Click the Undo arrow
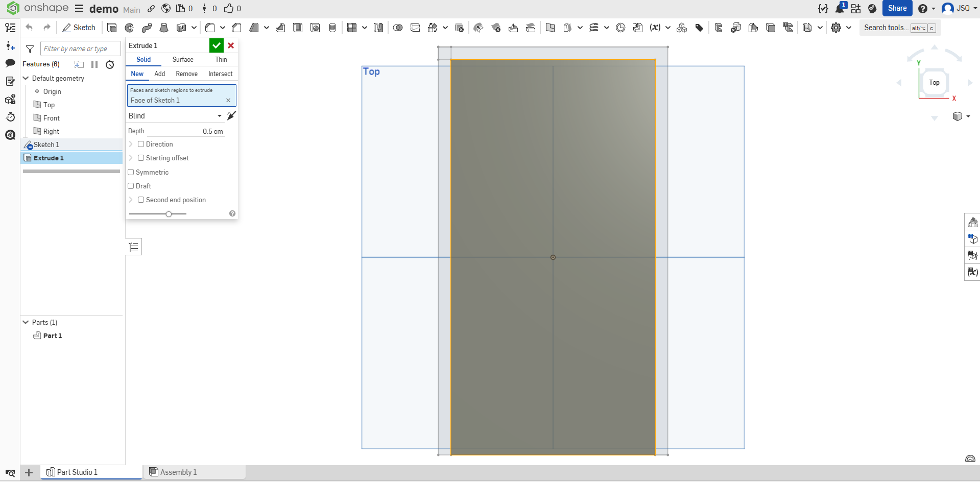 [29, 28]
